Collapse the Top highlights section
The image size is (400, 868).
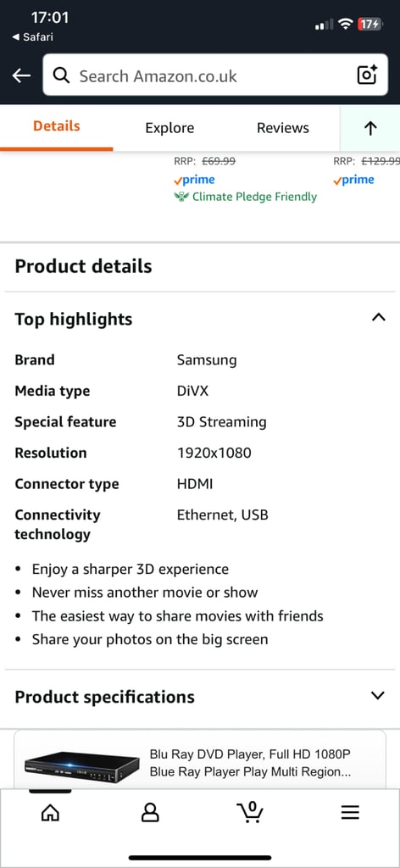click(x=379, y=318)
